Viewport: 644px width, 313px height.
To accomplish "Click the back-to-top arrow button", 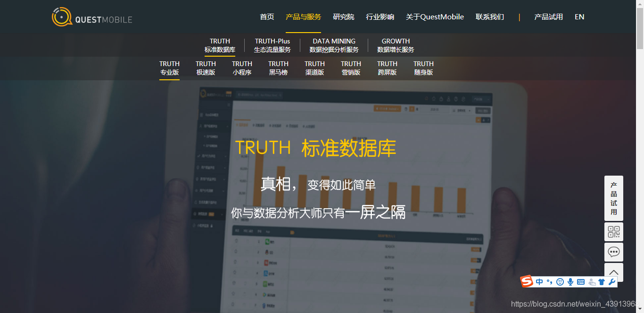I will 614,272.
